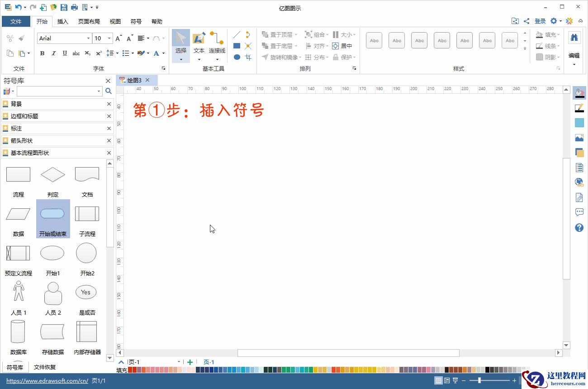This screenshot has height=389, width=588.
Task: Open the Insert Picture icon on right sidebar
Action: 579,137
